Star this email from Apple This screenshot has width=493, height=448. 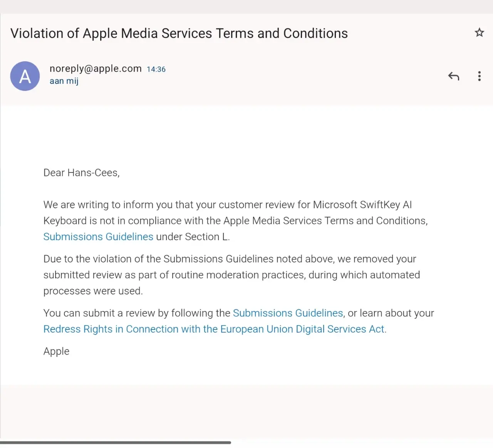pyautogui.click(x=479, y=32)
